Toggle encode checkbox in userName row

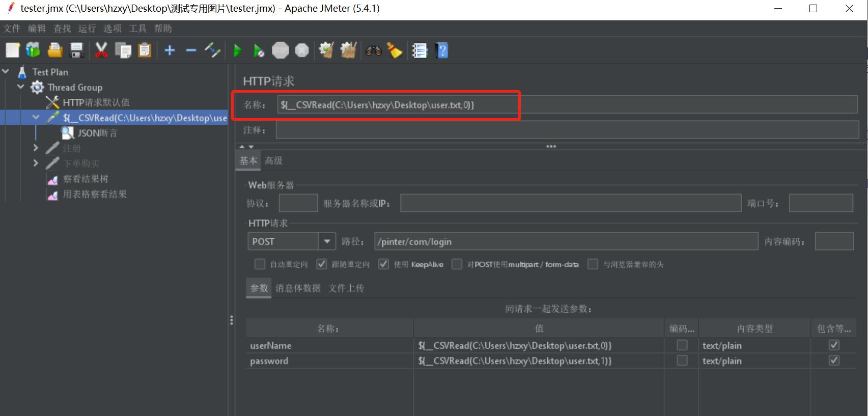pyautogui.click(x=682, y=345)
